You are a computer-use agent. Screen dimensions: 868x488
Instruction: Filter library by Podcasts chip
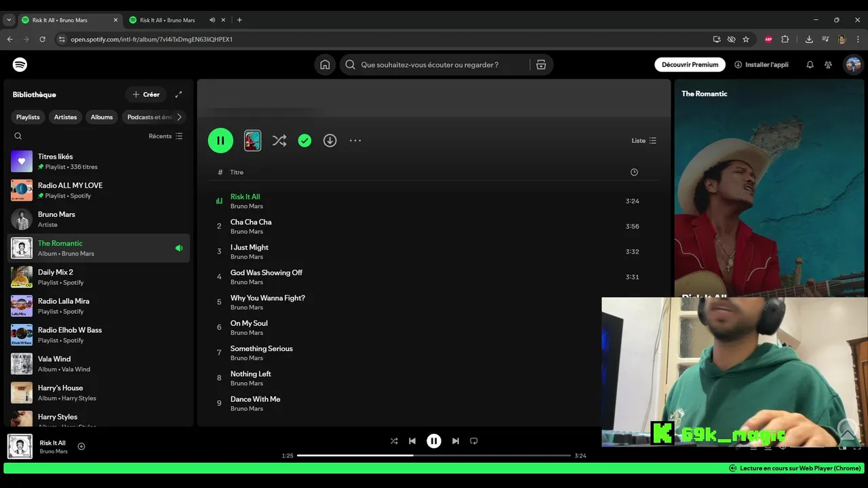(x=148, y=117)
